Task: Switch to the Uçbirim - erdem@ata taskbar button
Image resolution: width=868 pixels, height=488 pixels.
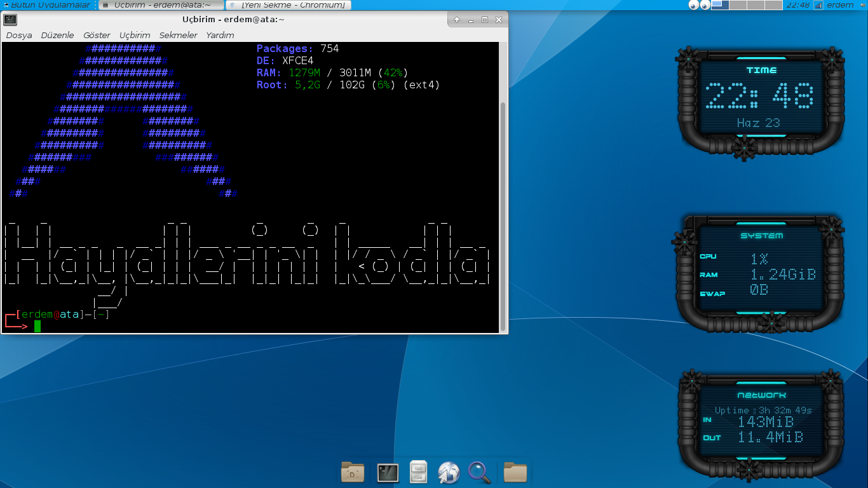Action: (x=161, y=4)
